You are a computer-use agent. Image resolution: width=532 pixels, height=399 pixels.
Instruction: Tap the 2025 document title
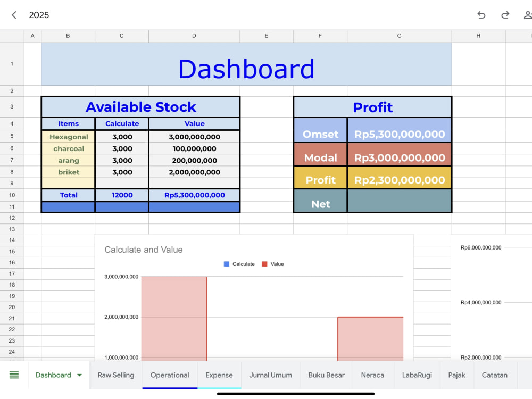(39, 15)
